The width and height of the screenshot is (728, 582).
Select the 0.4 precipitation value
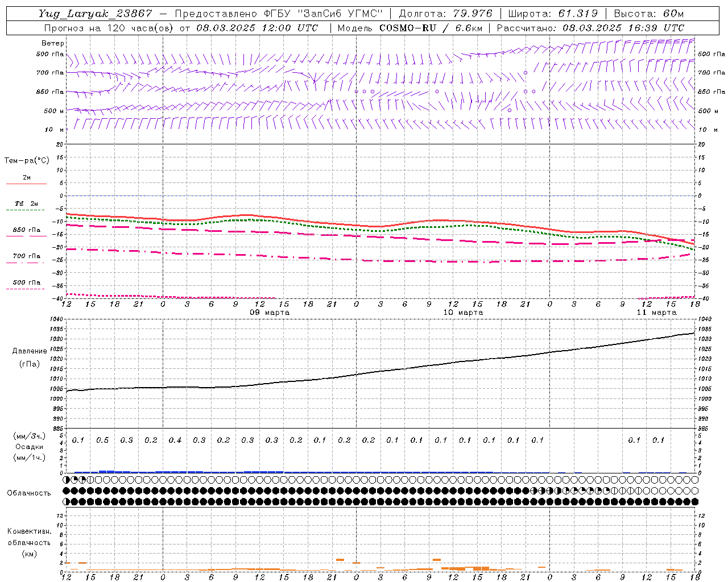175,440
